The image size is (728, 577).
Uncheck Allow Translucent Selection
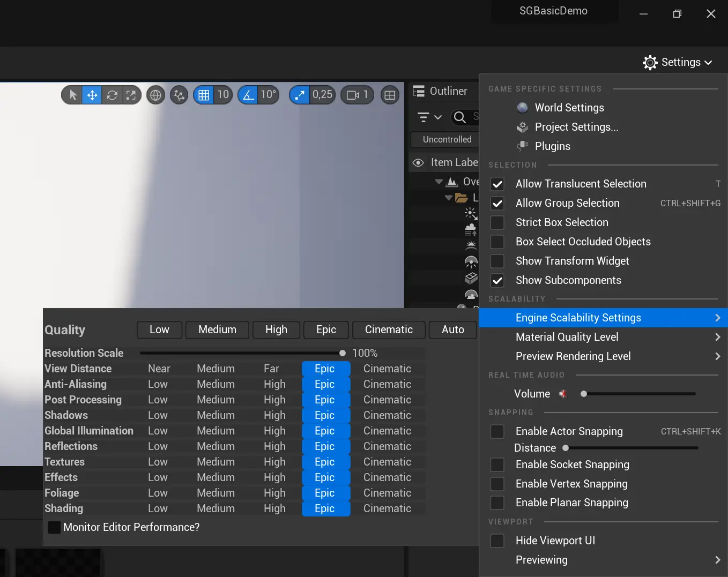(x=497, y=184)
